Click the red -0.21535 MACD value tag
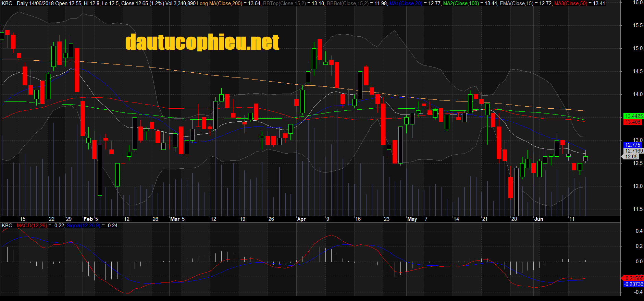 [633, 278]
